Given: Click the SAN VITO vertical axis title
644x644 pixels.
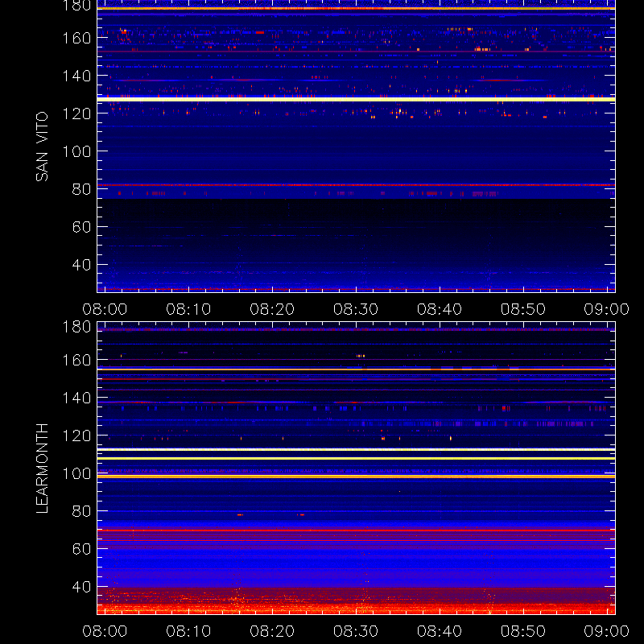Looking at the screenshot, I should 42,147.
